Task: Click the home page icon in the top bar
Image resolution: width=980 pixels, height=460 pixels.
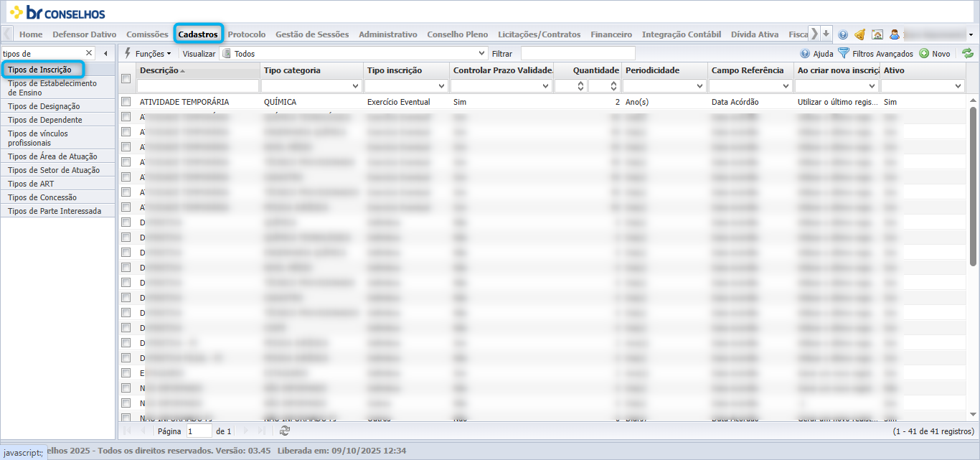Action: (877, 34)
